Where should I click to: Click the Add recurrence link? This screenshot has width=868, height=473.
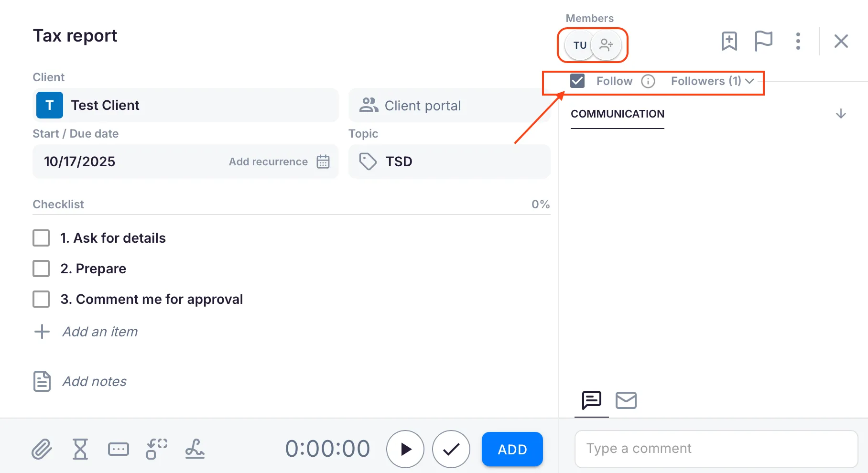coord(268,161)
